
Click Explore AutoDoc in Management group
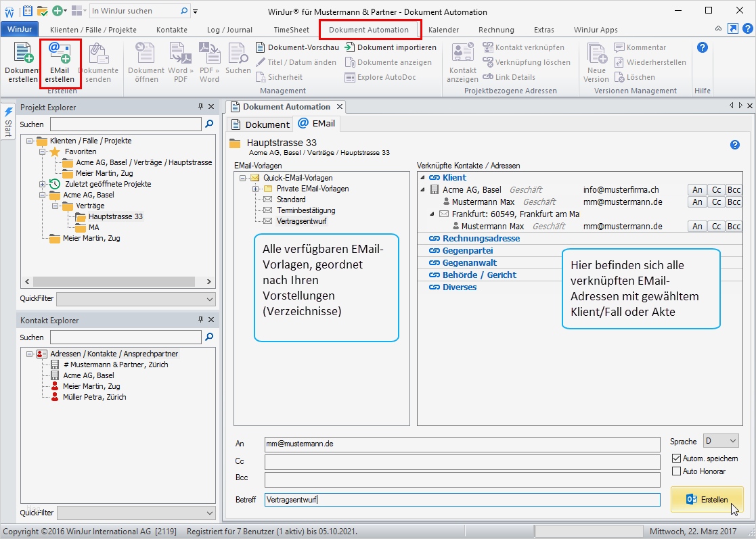click(x=385, y=77)
